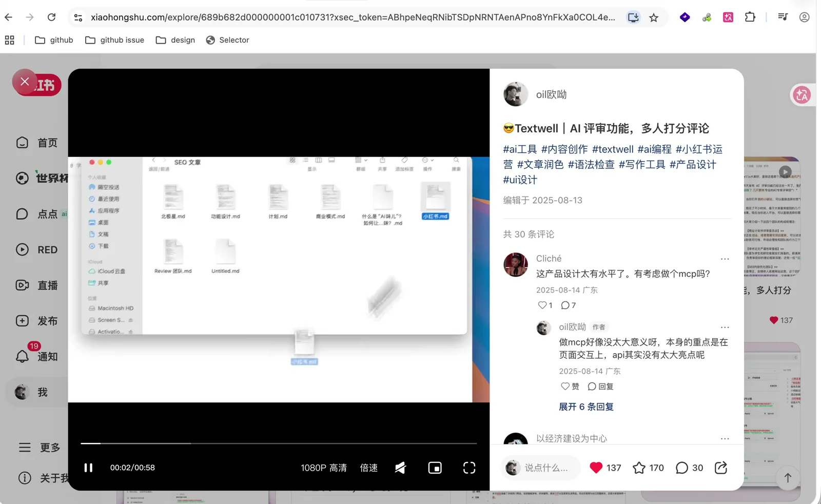The image size is (821, 504).
Task: Reply to the author's comment via 回复
Action: coord(600,386)
